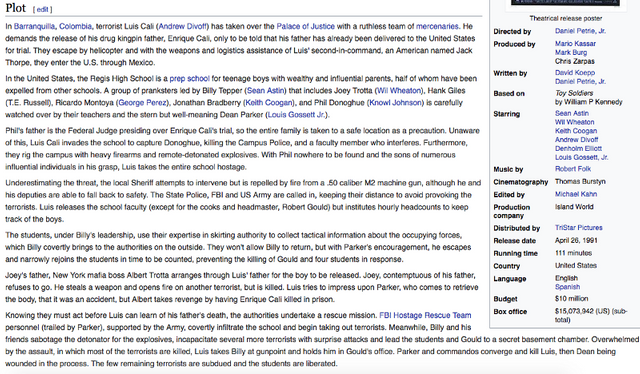Click the Starring label
This screenshot has width=640, height=374.
(x=506, y=114)
